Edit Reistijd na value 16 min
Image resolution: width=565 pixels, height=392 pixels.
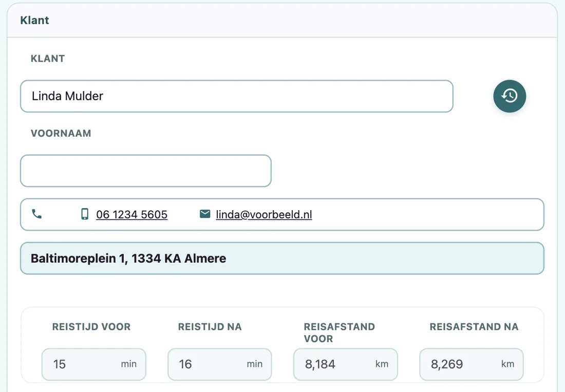[220, 364]
